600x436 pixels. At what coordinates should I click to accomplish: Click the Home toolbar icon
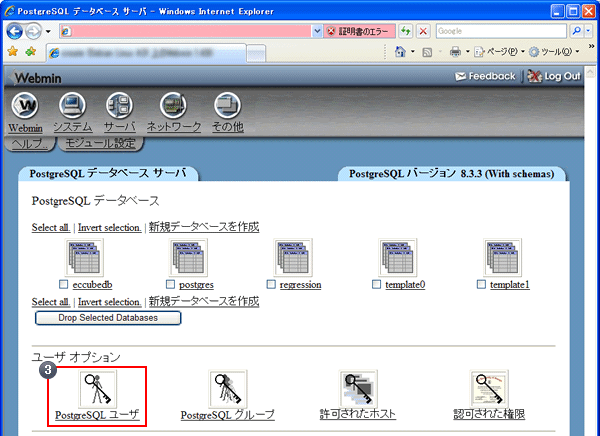[x=400, y=51]
